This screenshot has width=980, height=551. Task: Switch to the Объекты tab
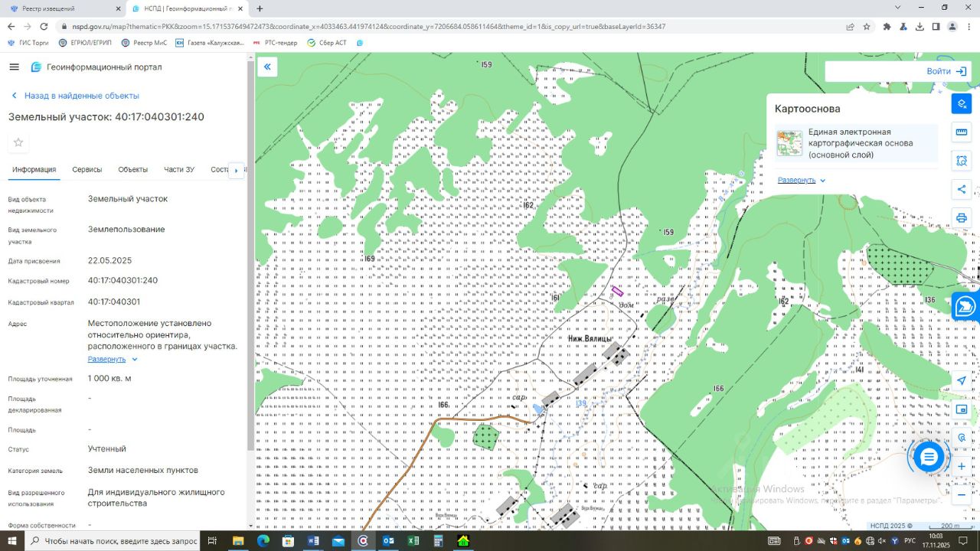133,170
